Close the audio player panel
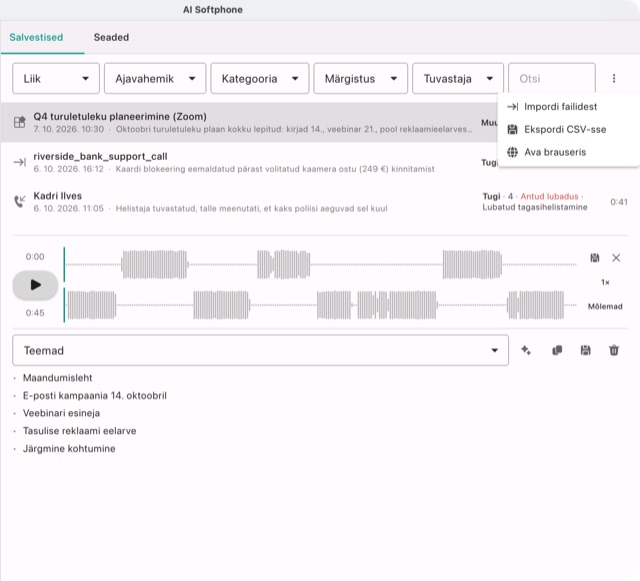Image resolution: width=640 pixels, height=581 pixels. point(616,258)
